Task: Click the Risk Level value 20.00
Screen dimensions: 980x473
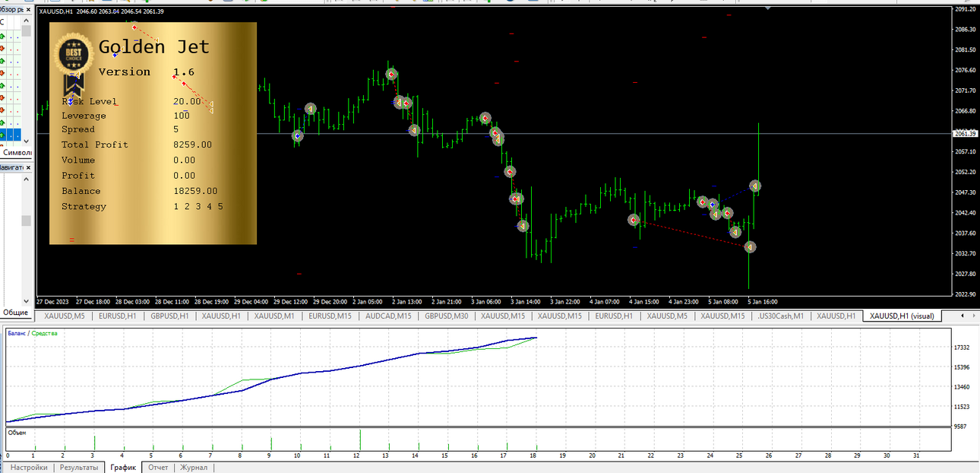Action: coord(188,101)
